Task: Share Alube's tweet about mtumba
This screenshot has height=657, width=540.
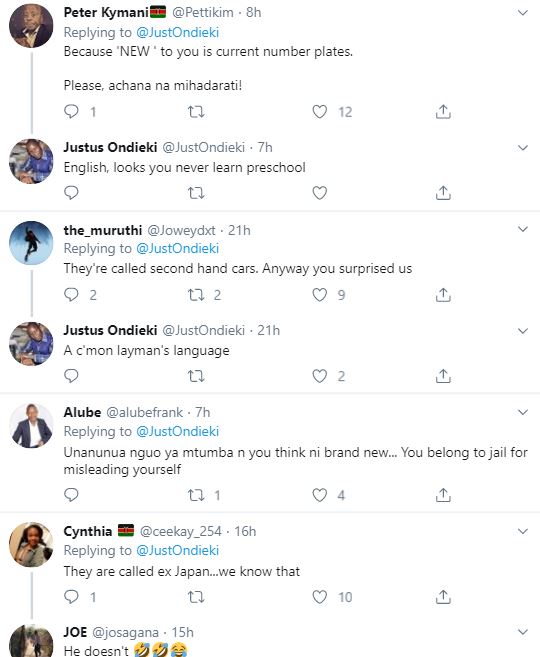Action: pos(443,495)
